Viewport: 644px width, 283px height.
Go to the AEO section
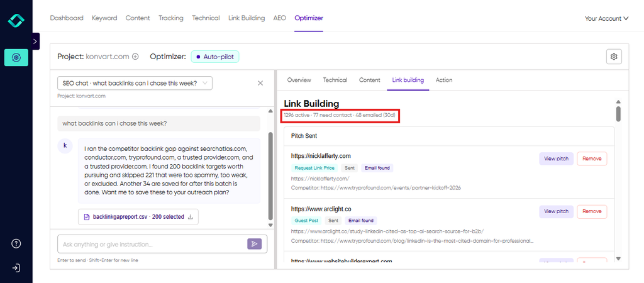[x=280, y=18]
